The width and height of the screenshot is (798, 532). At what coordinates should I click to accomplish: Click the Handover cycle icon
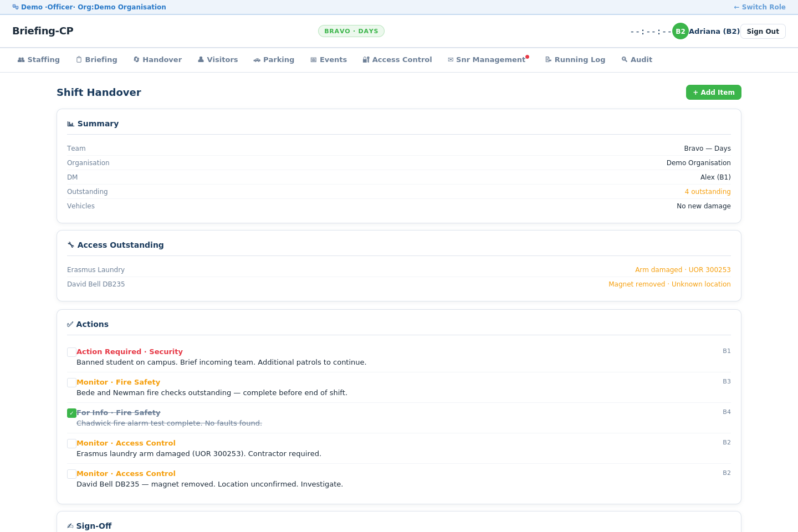[x=136, y=60]
